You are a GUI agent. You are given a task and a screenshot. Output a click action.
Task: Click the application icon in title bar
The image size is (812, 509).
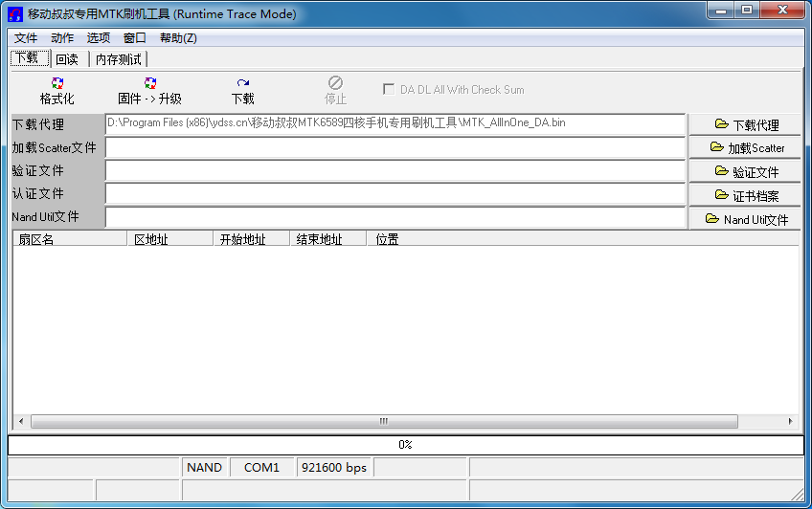coord(15,14)
